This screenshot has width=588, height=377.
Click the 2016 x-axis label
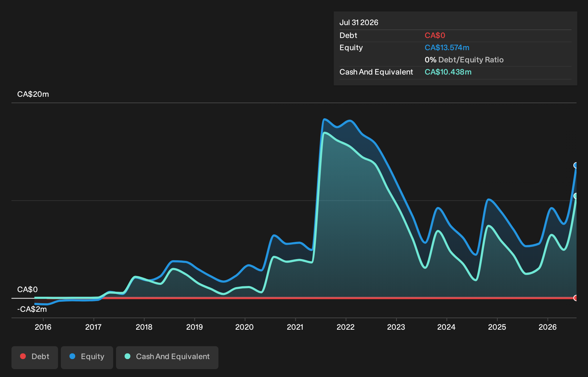pyautogui.click(x=43, y=327)
